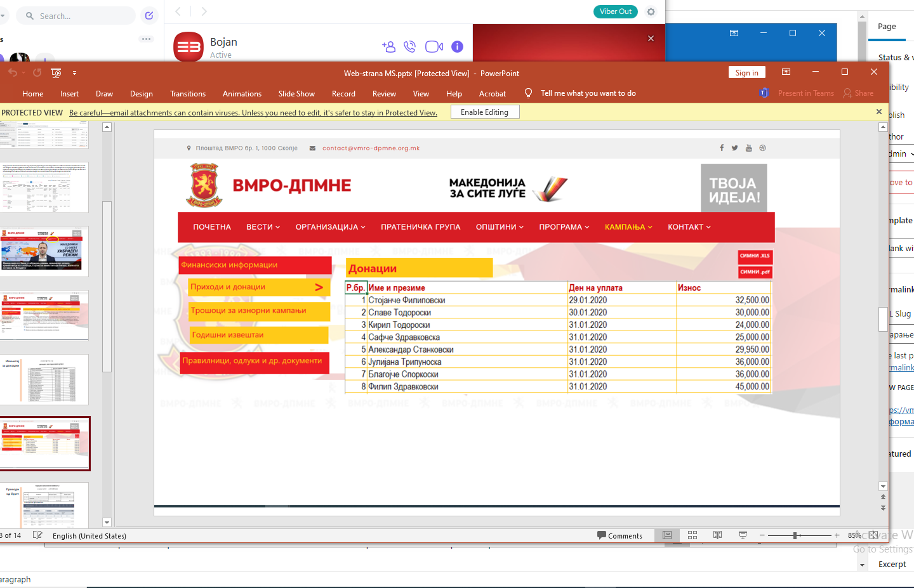Screen dimensions: 914x588
Task: Click zoom out minus button
Action: [x=762, y=535]
